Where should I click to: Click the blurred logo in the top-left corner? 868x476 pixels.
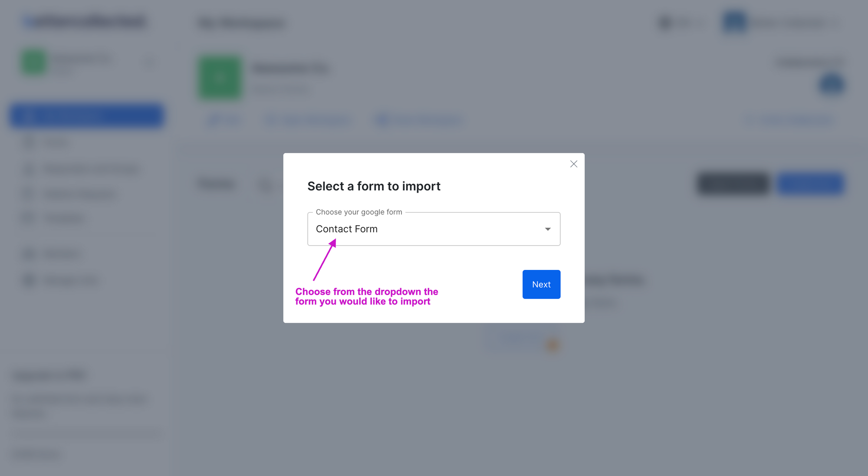(x=85, y=22)
